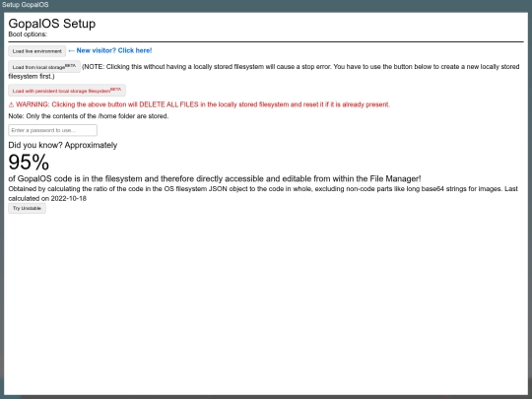Click the GopalOS Setup heading
532x399 pixels.
[52, 24]
